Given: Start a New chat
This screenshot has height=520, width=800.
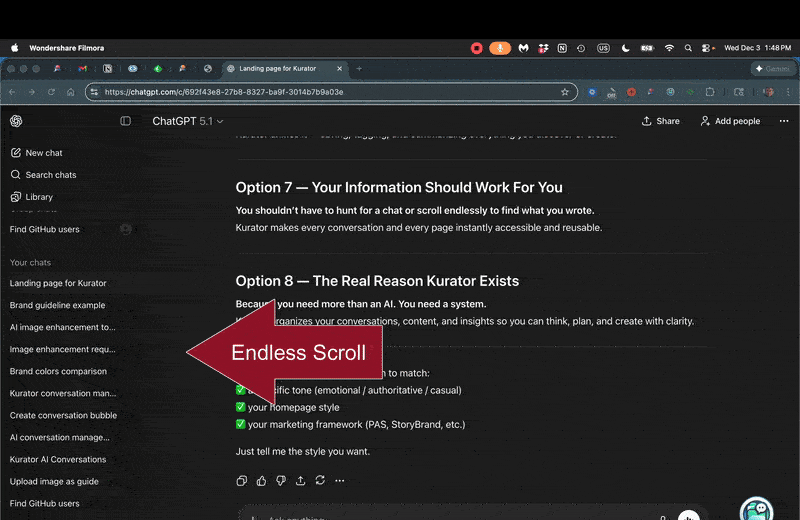Looking at the screenshot, I should click(36, 153).
